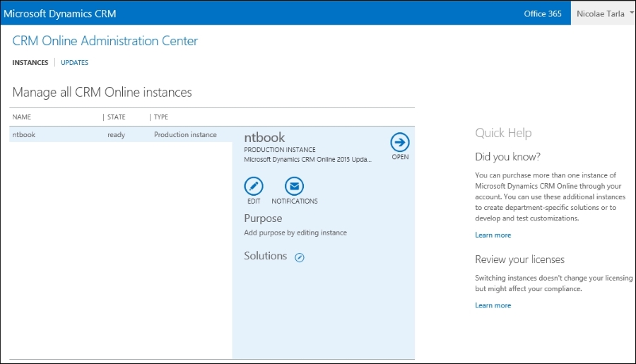
Task: Click the 'Review your licenses' heading
Action: click(x=519, y=259)
